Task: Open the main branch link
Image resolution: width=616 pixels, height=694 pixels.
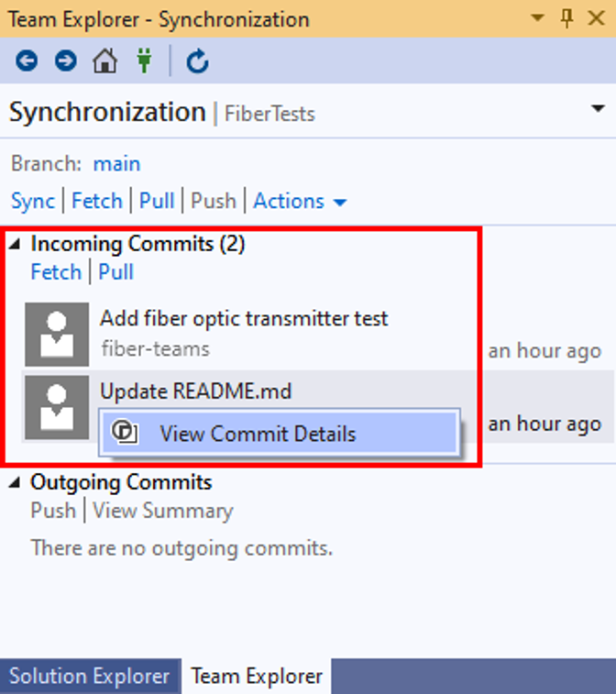Action: (x=116, y=164)
